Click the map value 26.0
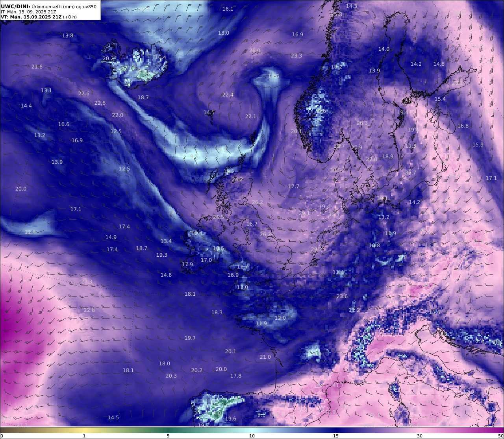The image size is (504, 439). pyautogui.click(x=255, y=50)
